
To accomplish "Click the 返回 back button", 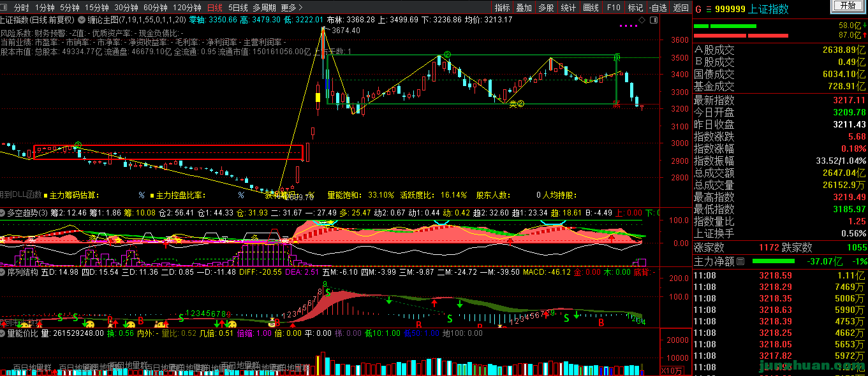I will point(680,8).
